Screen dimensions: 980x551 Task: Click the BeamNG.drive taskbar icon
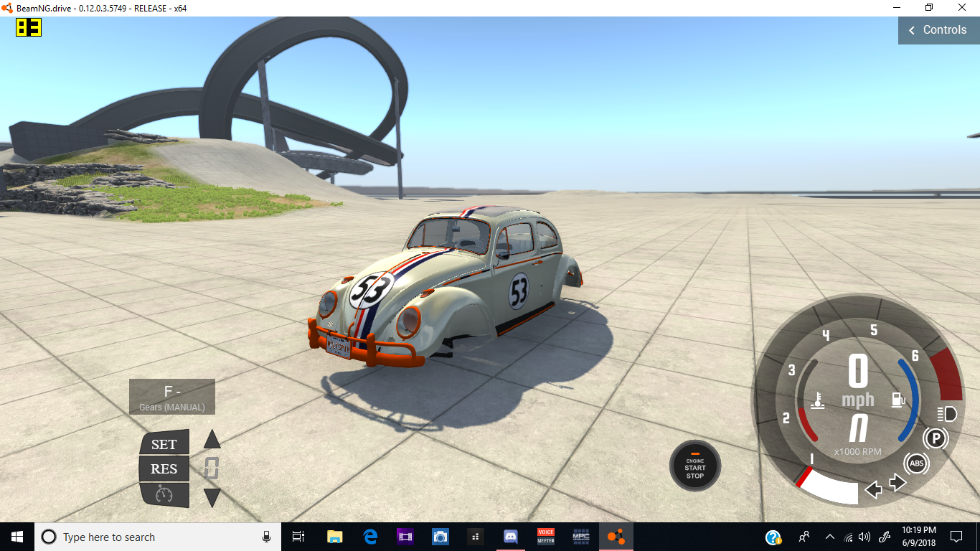[616, 537]
